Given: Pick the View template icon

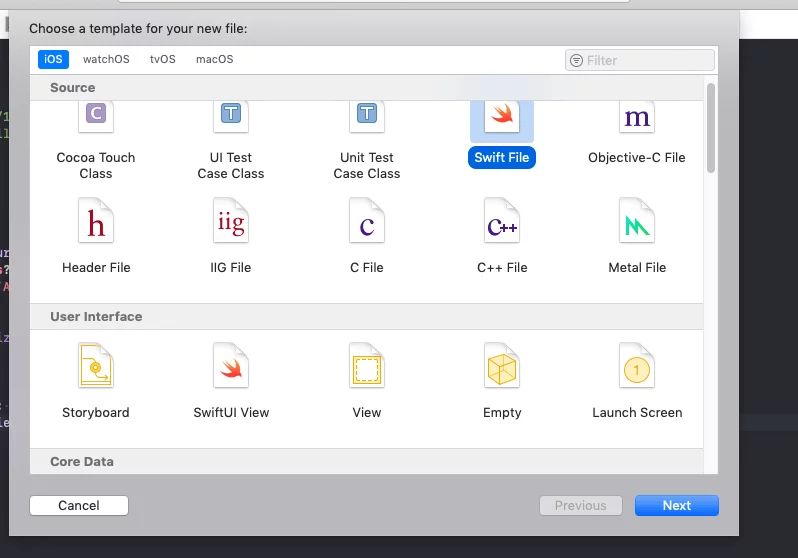Looking at the screenshot, I should tap(367, 366).
